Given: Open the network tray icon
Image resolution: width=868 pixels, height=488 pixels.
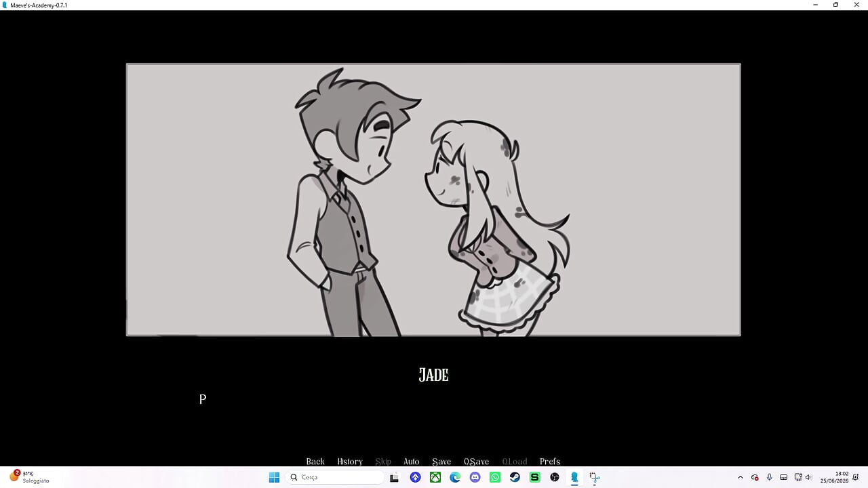Looking at the screenshot, I should [x=798, y=477].
